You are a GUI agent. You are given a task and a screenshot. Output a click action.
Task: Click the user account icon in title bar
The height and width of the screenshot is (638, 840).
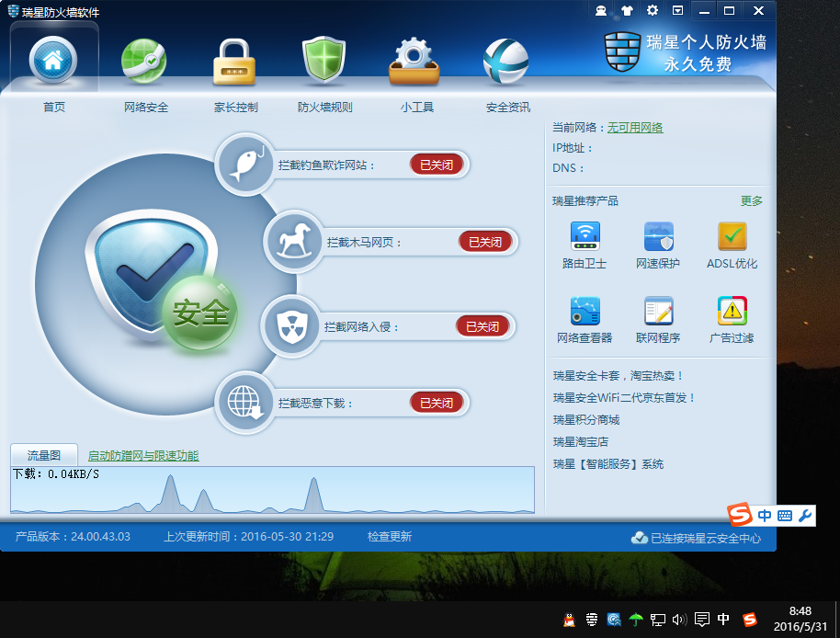pyautogui.click(x=601, y=11)
